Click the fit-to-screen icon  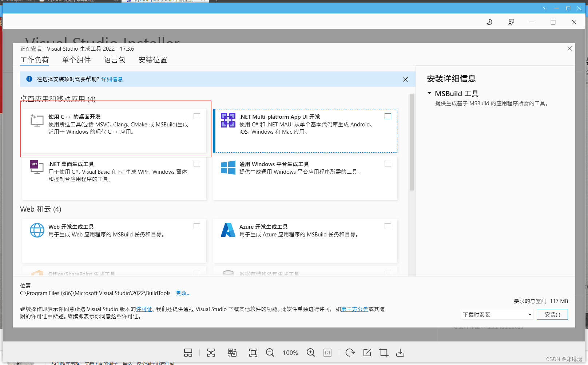253,353
